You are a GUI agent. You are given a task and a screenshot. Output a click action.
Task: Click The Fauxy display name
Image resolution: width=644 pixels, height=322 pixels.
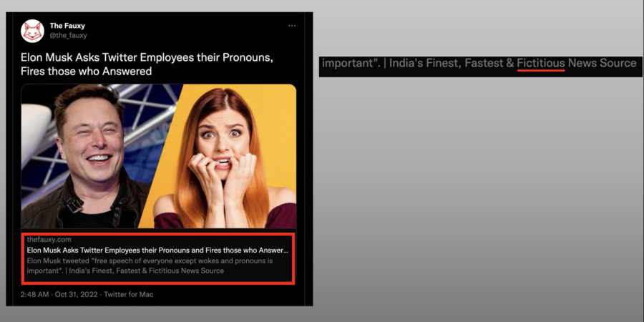click(67, 26)
